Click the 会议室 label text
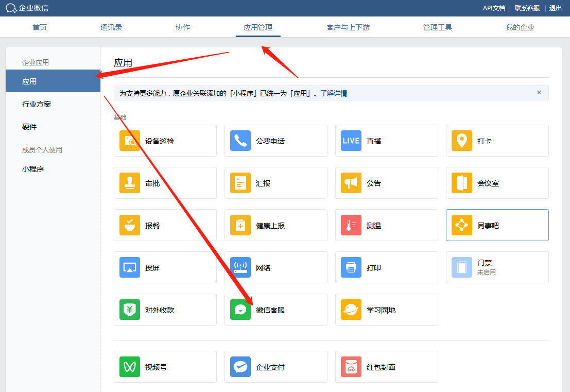 488,183
